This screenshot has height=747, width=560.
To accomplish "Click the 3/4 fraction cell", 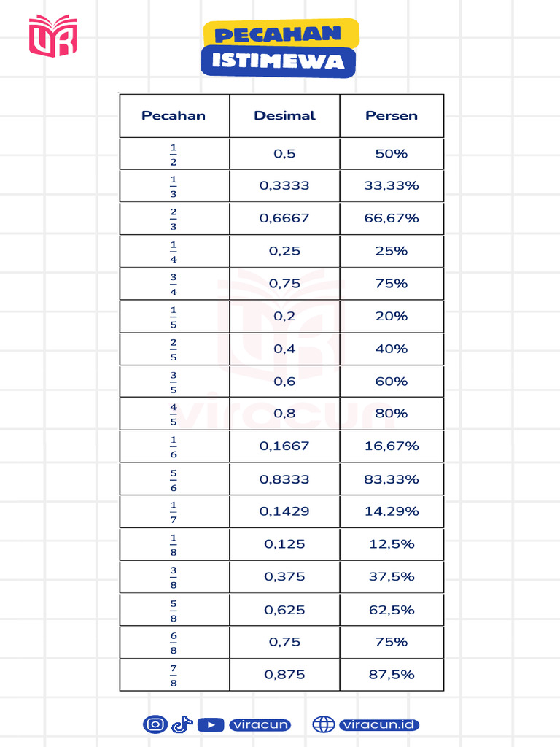I will pyautogui.click(x=174, y=284).
